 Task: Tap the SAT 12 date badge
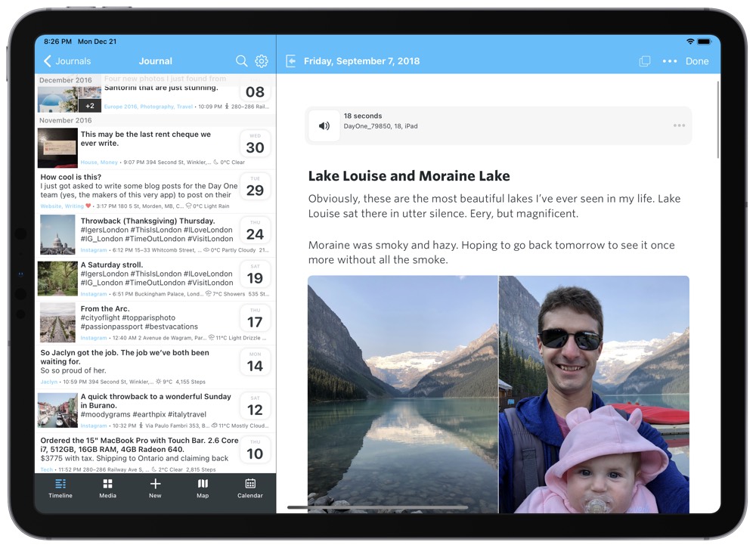coord(255,406)
